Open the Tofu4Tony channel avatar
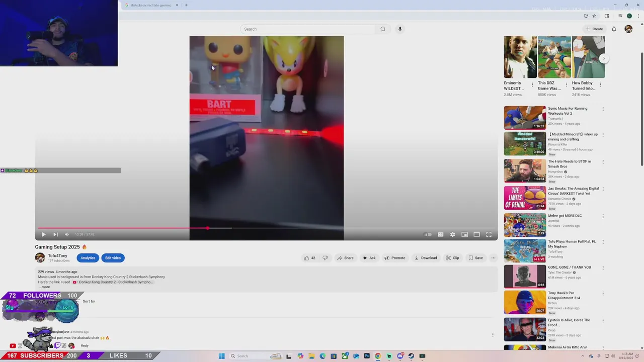 click(40, 258)
